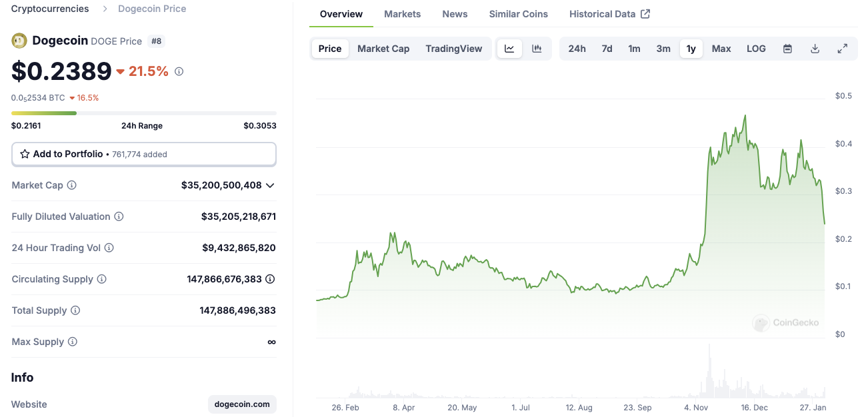The height and width of the screenshot is (417, 868).
Task: Select the TradingView chart mode
Action: coord(454,49)
